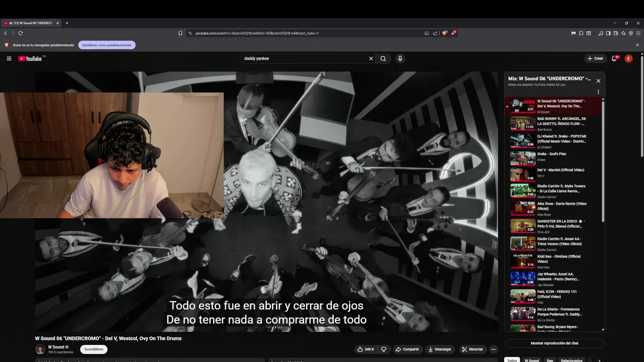This screenshot has height=362, width=644.
Task: Select the Rap filter chip
Action: (550, 360)
